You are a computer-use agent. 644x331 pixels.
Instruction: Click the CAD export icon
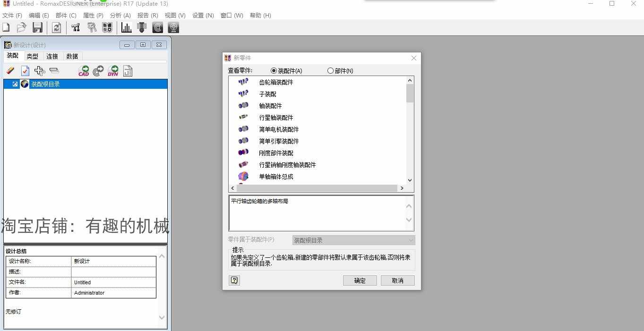pos(84,71)
